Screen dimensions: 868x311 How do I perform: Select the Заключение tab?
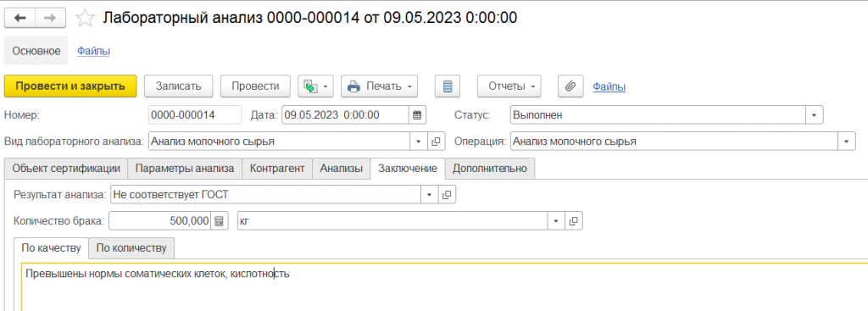(408, 169)
